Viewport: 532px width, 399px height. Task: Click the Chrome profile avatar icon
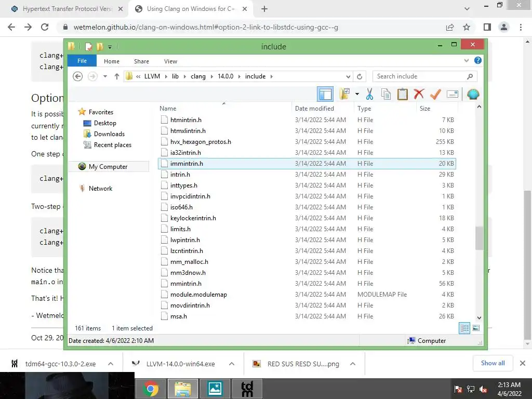tap(504, 27)
